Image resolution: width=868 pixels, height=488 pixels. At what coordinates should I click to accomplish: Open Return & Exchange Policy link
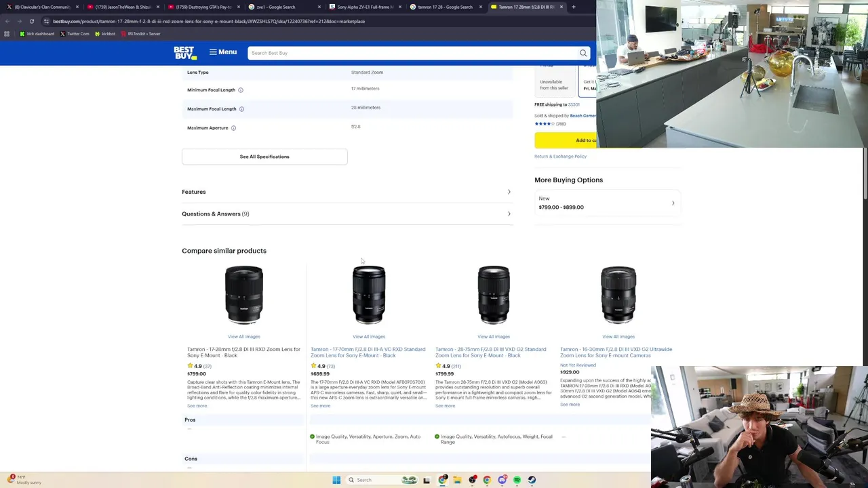(x=560, y=157)
